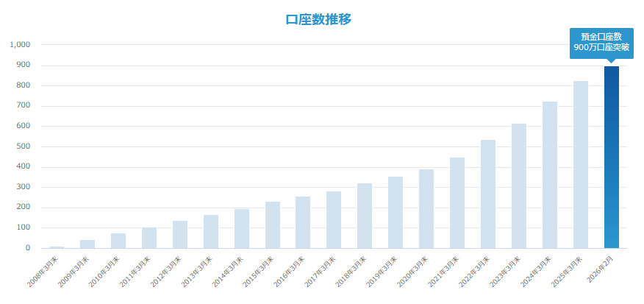Viewport: 644px width, 304px height.
Task: Select the 2014年3月末 bar
Action: pos(241,229)
